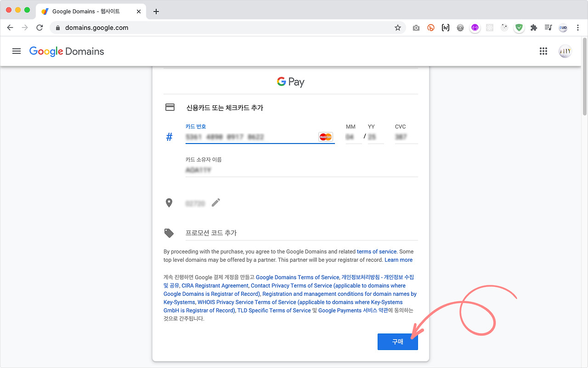Open the terms of service link

(x=377, y=252)
